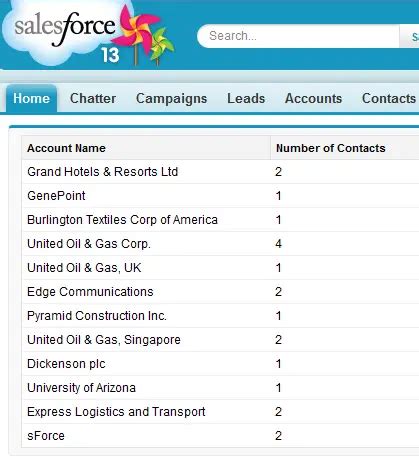
Task: Select the sForce account name
Action: pyautogui.click(x=46, y=436)
